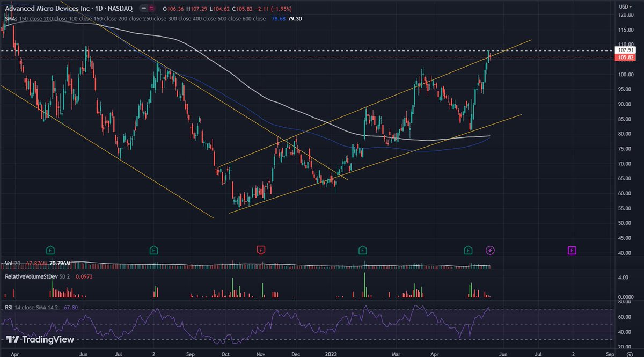Select the white dashed horizontal line at 107.91
644x357 pixels.
309,51
